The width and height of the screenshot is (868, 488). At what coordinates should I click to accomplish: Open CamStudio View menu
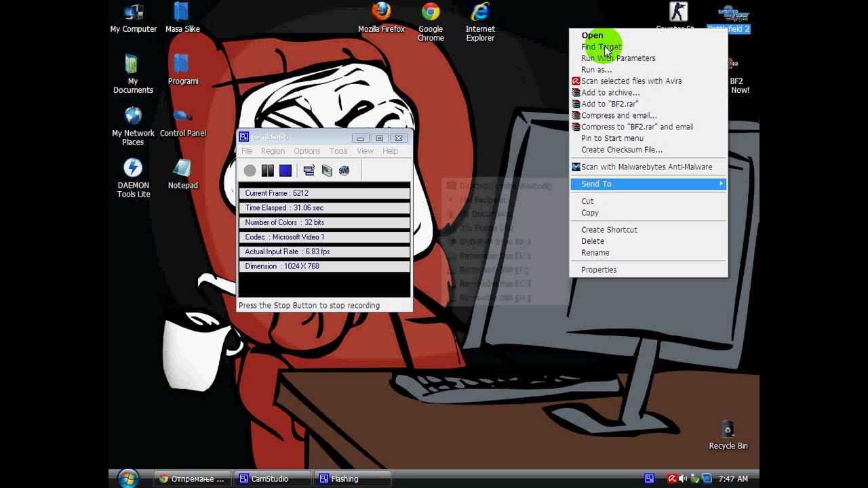point(365,151)
